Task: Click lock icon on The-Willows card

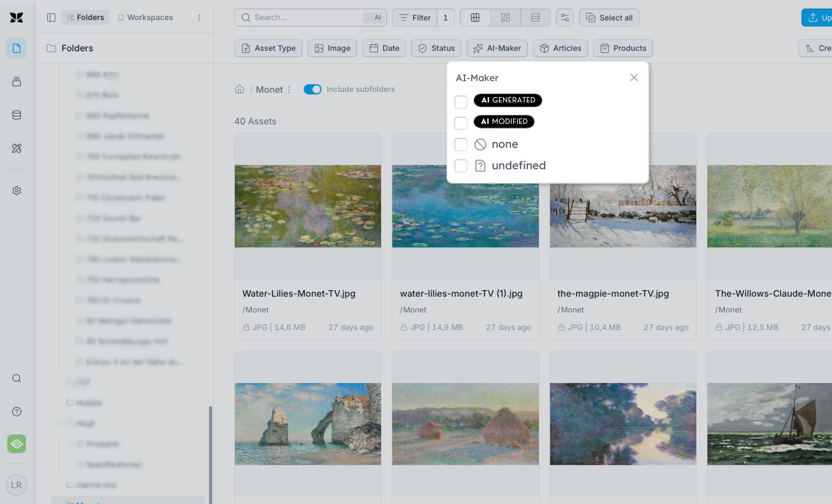Action: click(719, 327)
